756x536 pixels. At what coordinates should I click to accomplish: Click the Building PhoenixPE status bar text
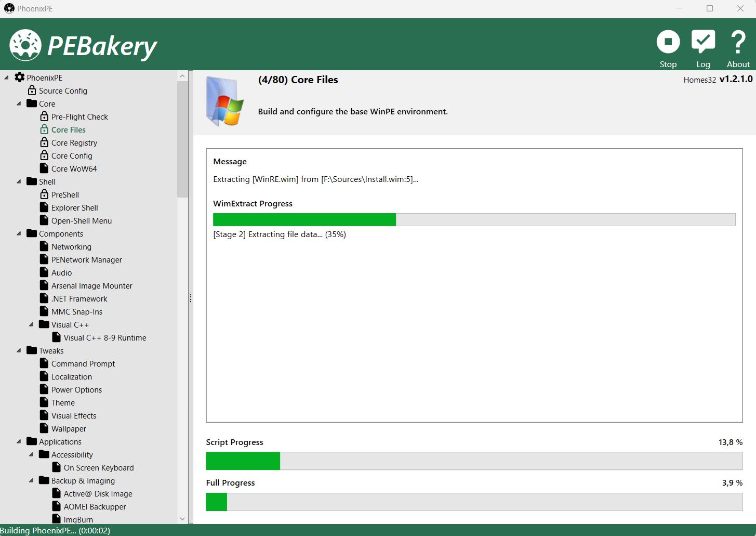pos(55,530)
